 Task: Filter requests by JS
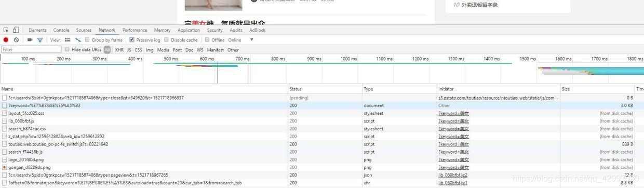click(x=129, y=50)
